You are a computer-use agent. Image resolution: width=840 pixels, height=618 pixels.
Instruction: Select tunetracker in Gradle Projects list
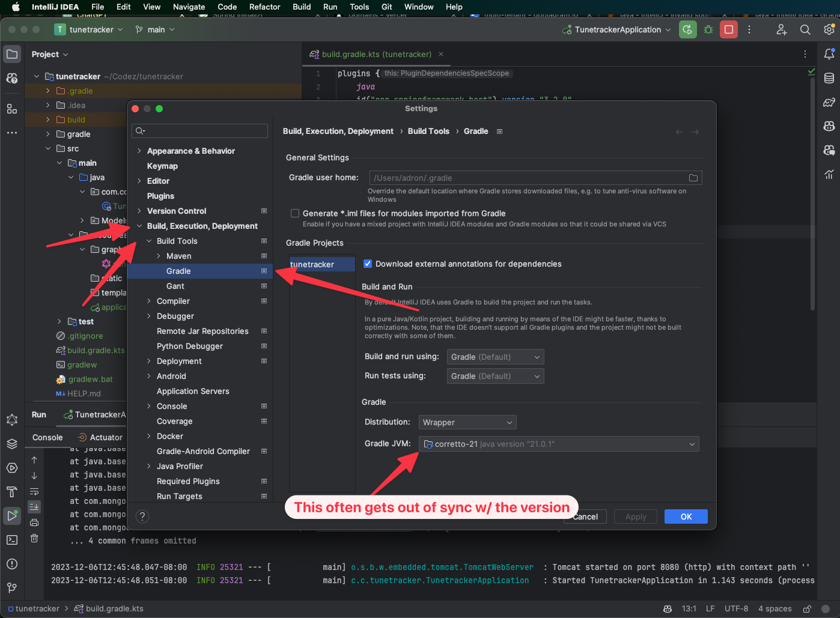(322, 264)
